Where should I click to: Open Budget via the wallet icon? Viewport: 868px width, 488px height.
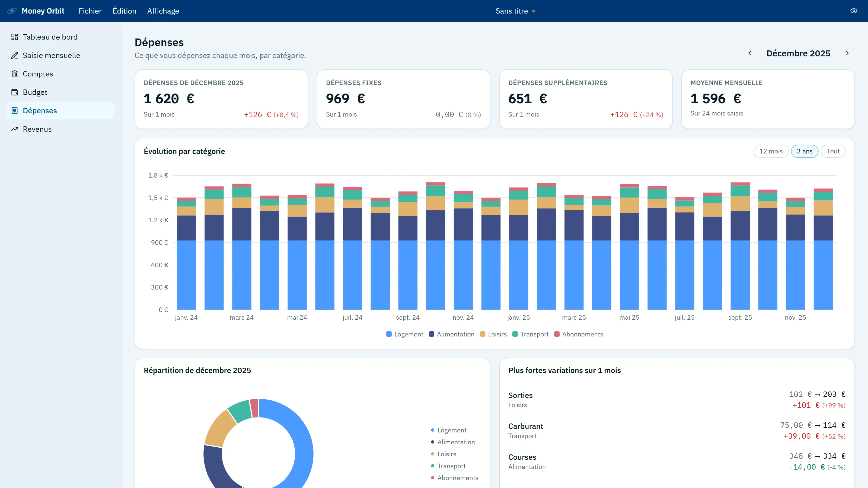point(14,92)
